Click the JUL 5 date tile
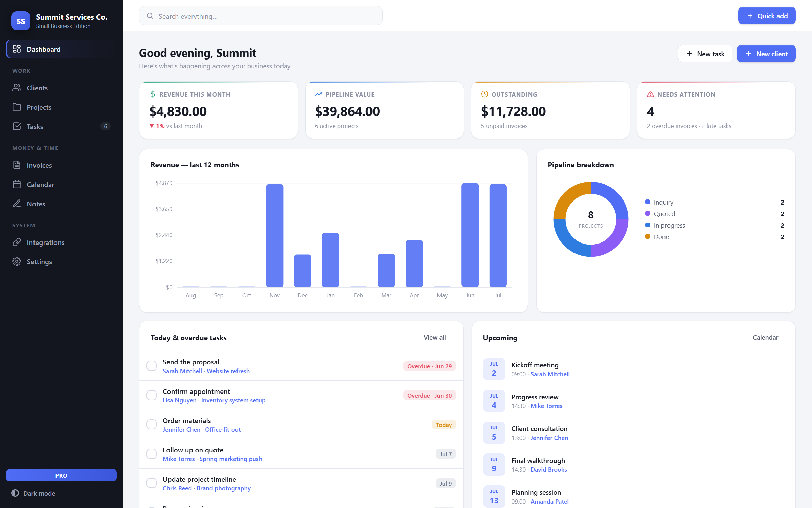The image size is (812, 508). (494, 432)
